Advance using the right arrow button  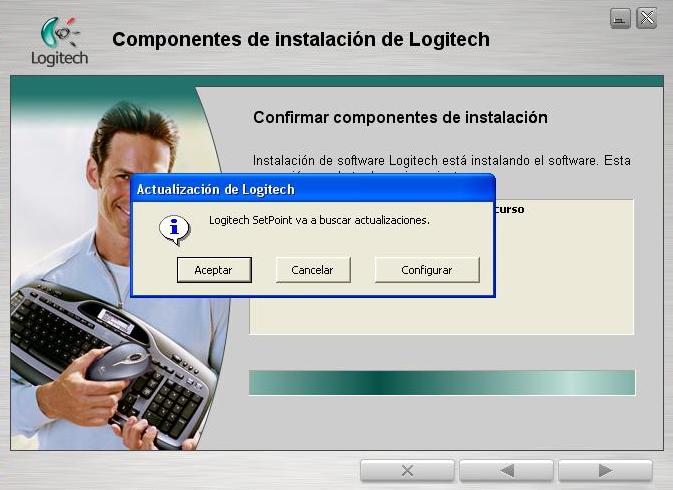[x=605, y=471]
